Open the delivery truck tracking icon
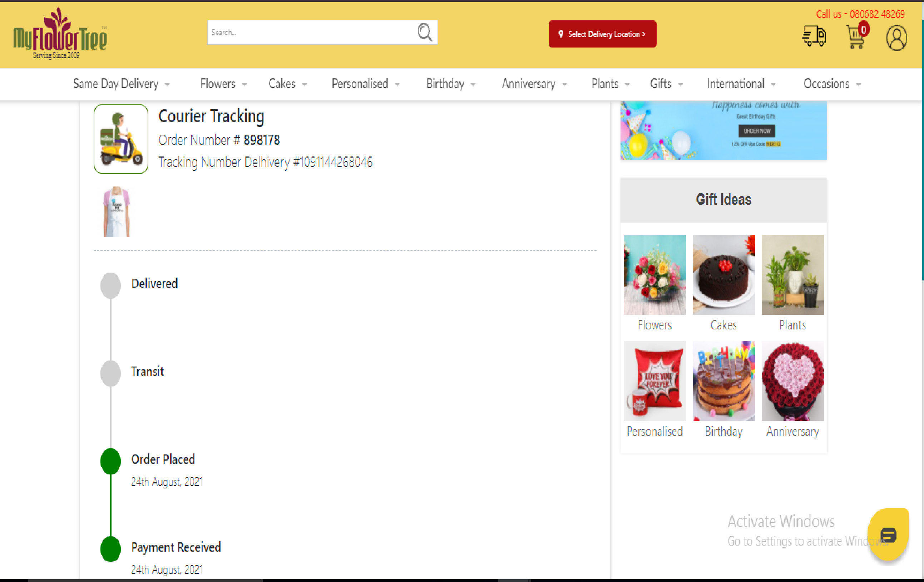 (x=814, y=36)
